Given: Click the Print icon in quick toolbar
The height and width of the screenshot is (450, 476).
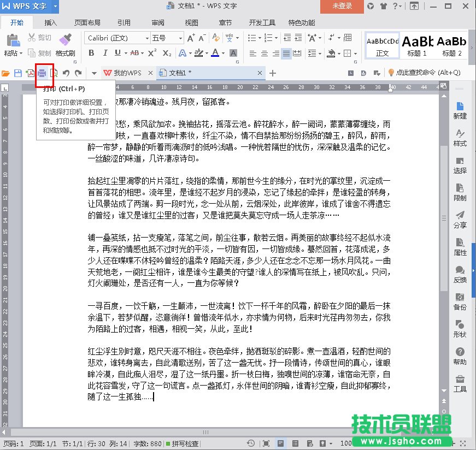Looking at the screenshot, I should 42,73.
